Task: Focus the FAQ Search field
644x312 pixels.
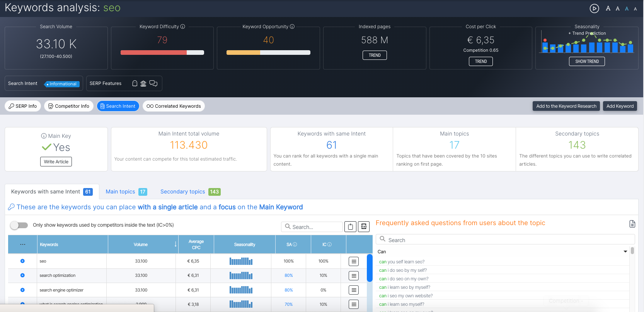Action: click(505, 240)
